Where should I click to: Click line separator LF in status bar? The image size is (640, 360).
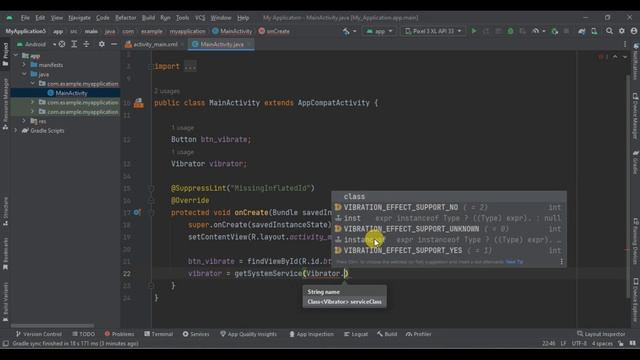563,344
